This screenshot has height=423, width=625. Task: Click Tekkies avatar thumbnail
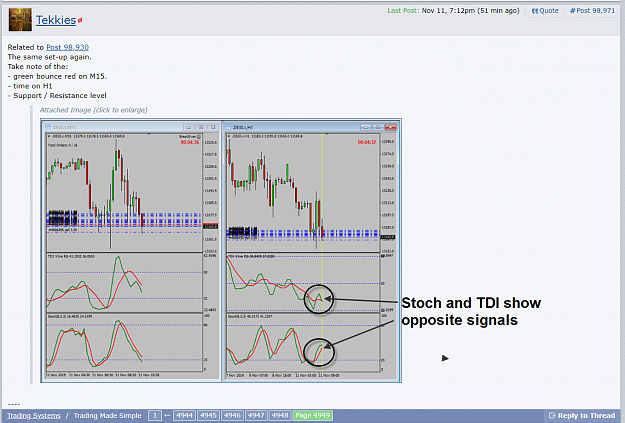click(20, 20)
